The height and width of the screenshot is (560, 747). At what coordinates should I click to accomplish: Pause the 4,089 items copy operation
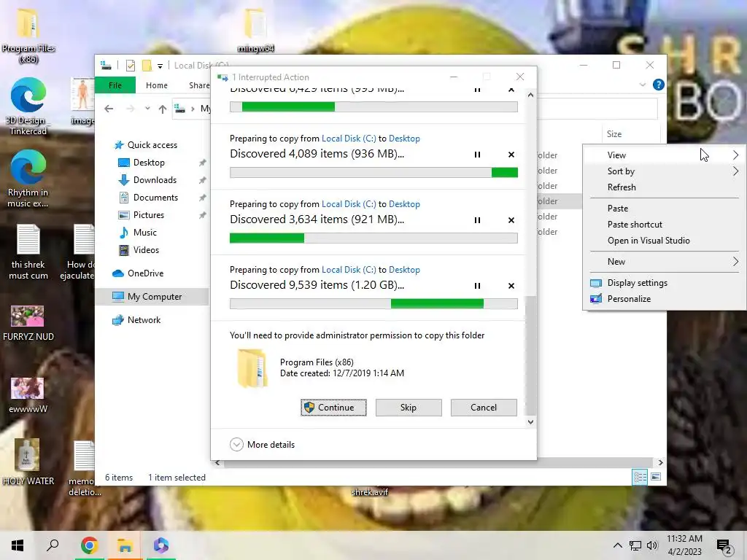point(477,155)
